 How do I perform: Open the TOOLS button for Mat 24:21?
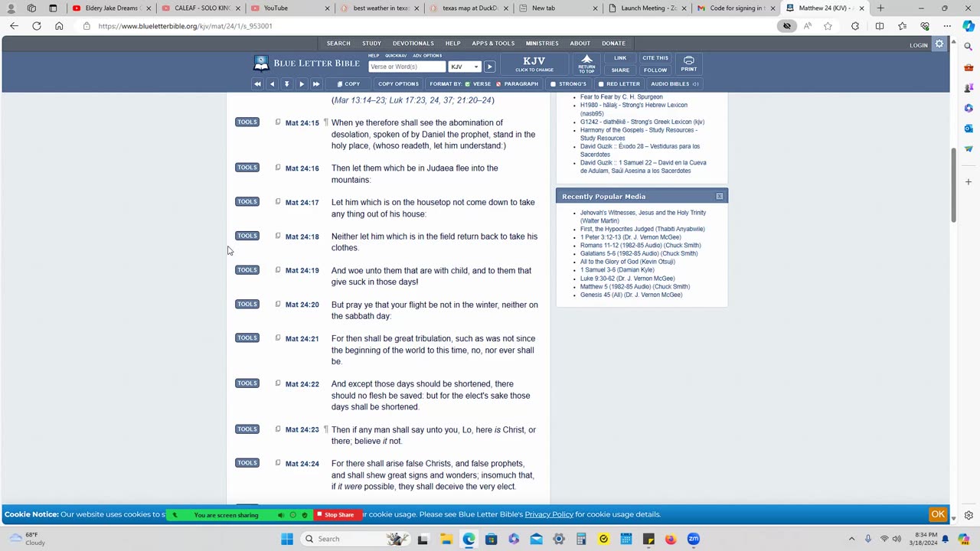pyautogui.click(x=247, y=337)
